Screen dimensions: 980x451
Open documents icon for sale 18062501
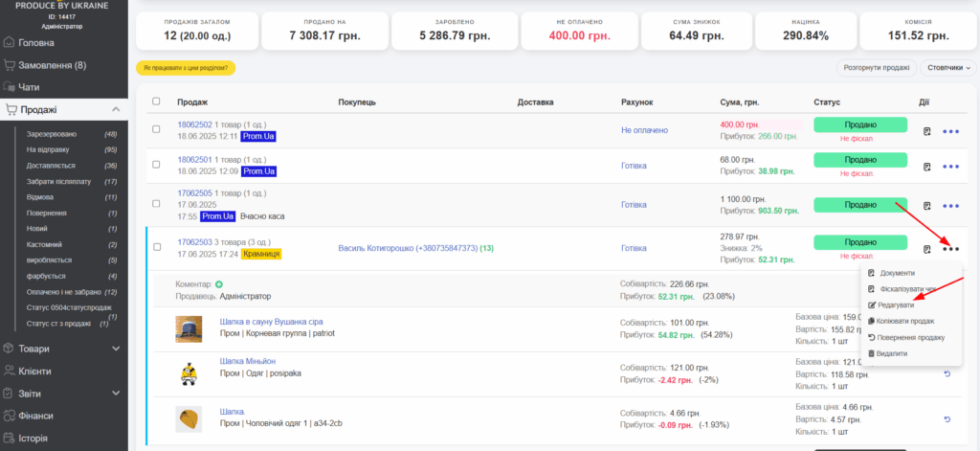(926, 167)
